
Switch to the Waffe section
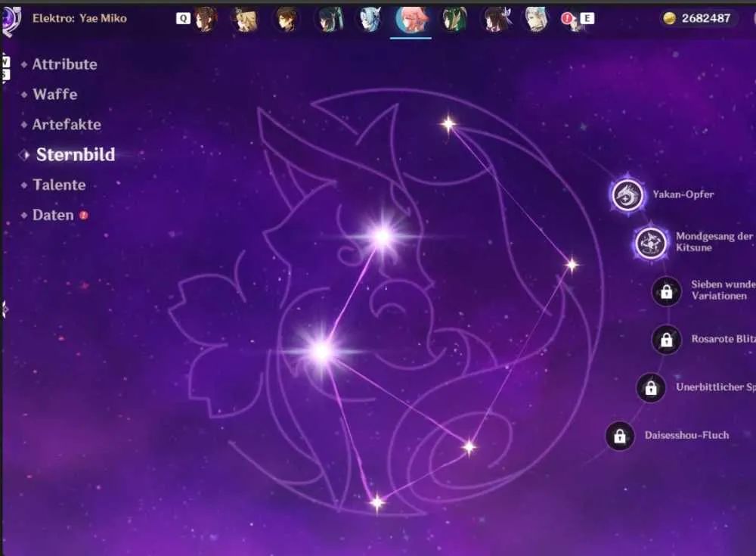tap(55, 94)
